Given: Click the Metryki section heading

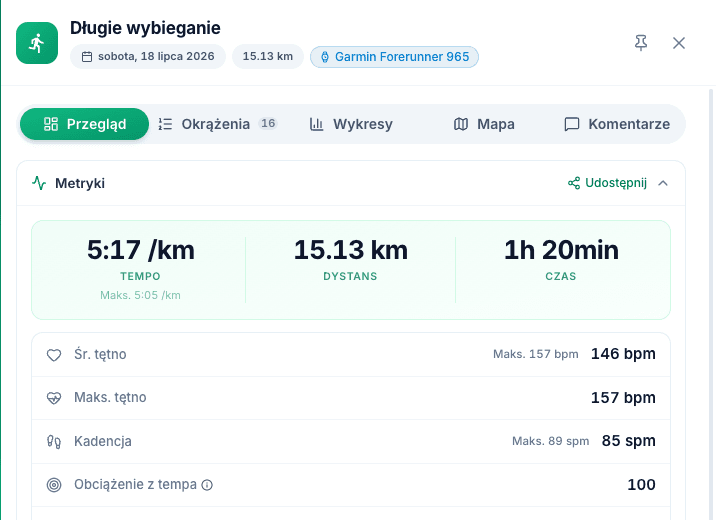Looking at the screenshot, I should [80, 183].
